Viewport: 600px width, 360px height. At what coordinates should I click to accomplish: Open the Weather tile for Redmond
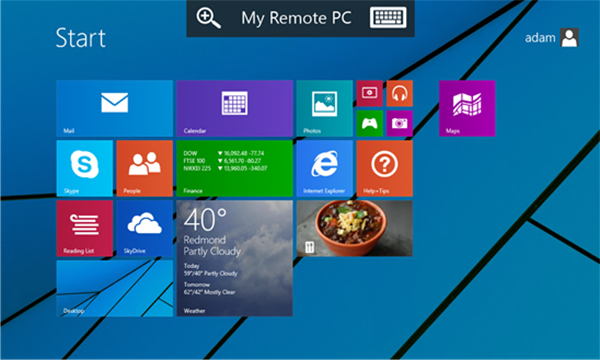pos(235,258)
